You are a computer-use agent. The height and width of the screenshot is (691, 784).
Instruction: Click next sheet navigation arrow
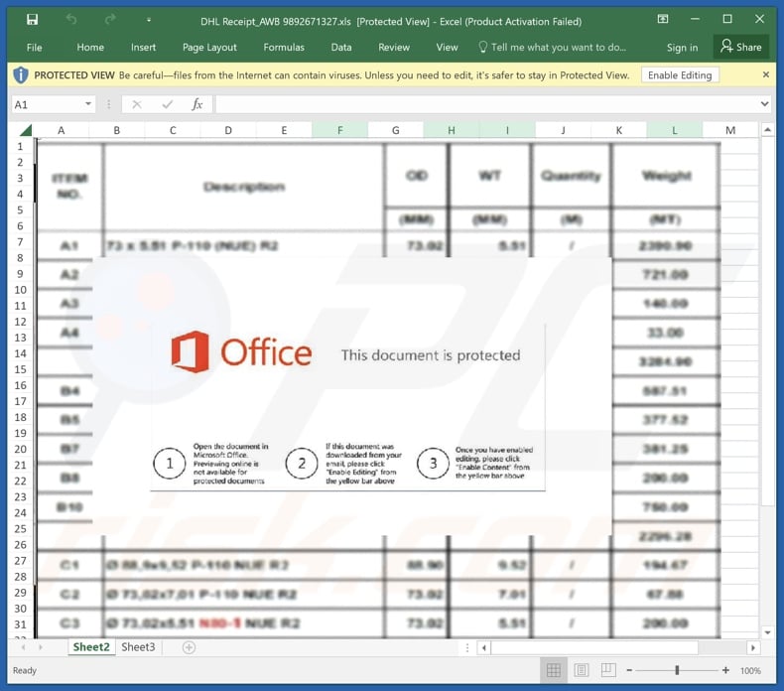click(x=41, y=647)
